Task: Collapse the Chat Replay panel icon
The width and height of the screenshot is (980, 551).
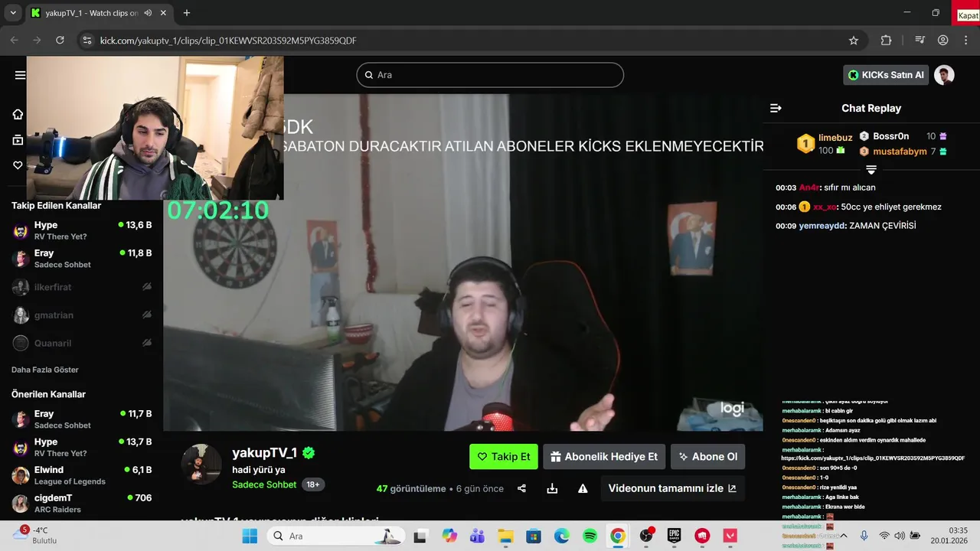Action: 776,108
